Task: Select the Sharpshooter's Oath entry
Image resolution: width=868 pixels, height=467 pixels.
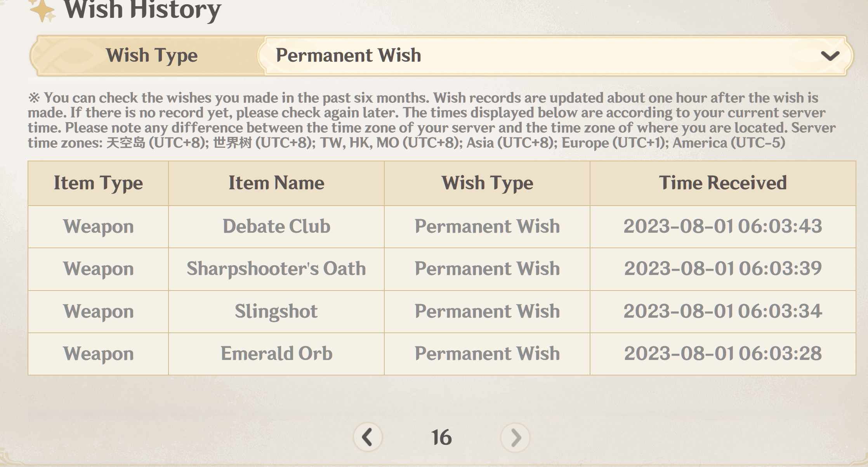Action: click(x=276, y=269)
